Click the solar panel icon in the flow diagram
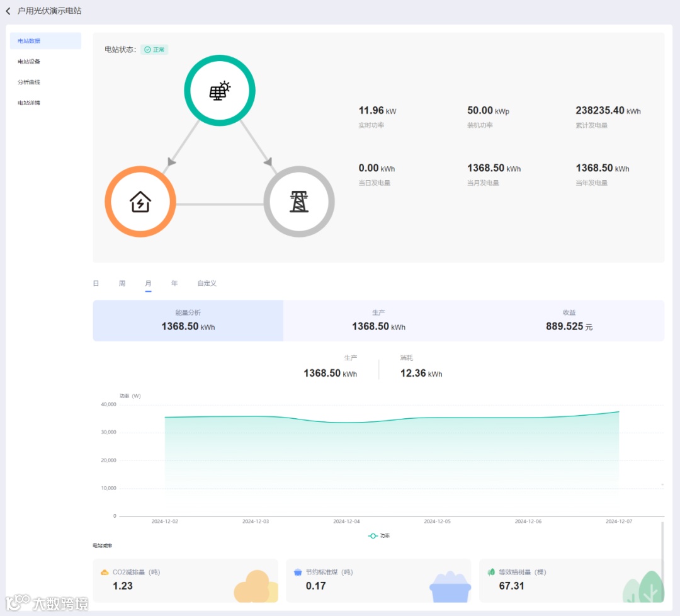The height and width of the screenshot is (616, 680). 220,91
